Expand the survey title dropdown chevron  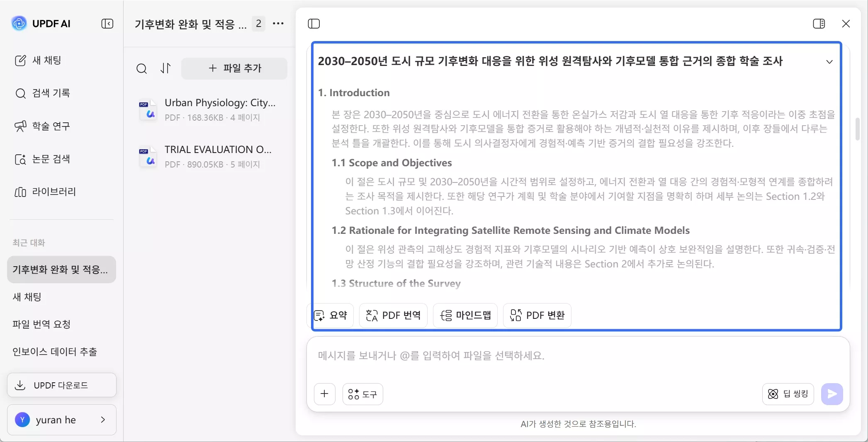[x=829, y=62]
